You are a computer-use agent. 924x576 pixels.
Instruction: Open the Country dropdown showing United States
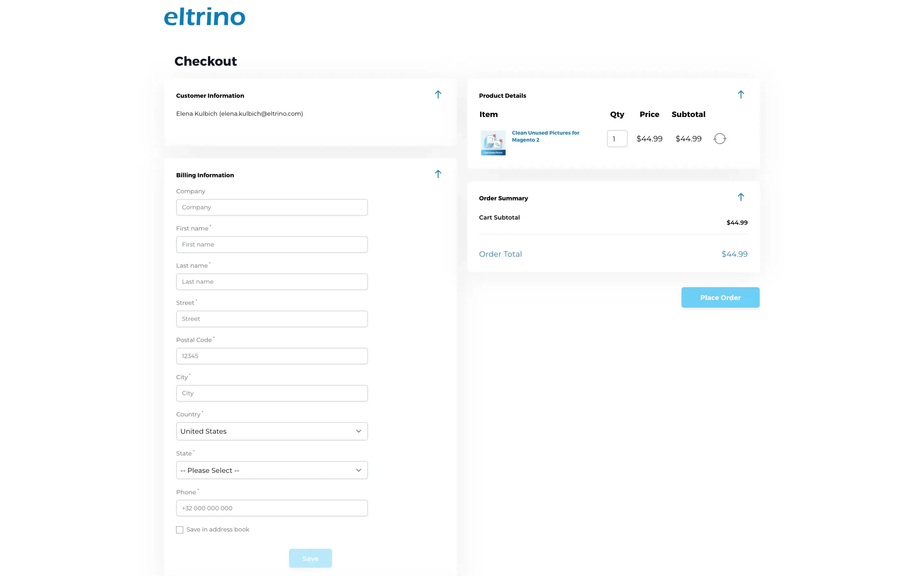[x=271, y=431]
